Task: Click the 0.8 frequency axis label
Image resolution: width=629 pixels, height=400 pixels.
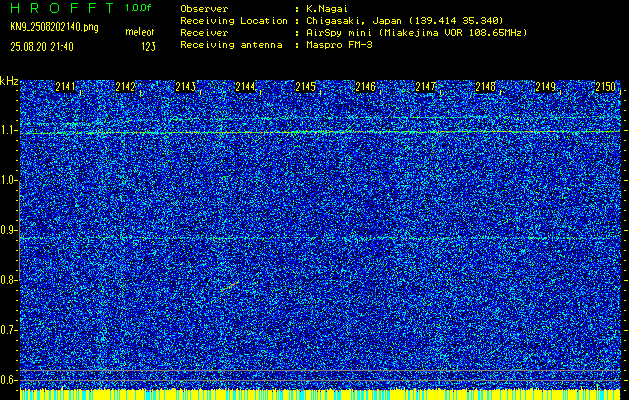Action: [8, 280]
